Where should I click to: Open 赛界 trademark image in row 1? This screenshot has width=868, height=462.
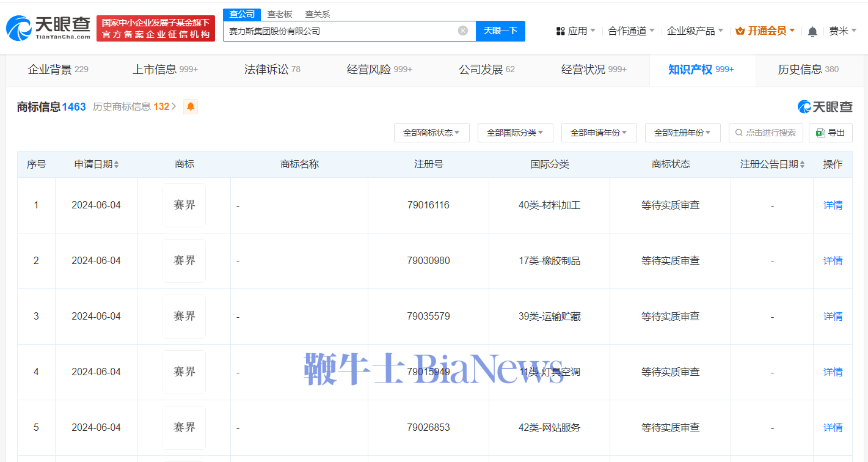pos(184,205)
